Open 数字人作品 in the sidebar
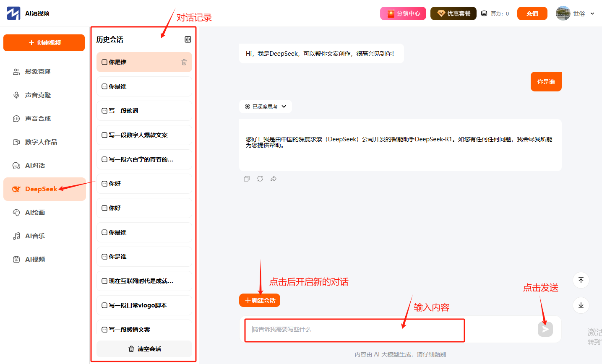Image resolution: width=602 pixels, height=364 pixels. (44, 142)
